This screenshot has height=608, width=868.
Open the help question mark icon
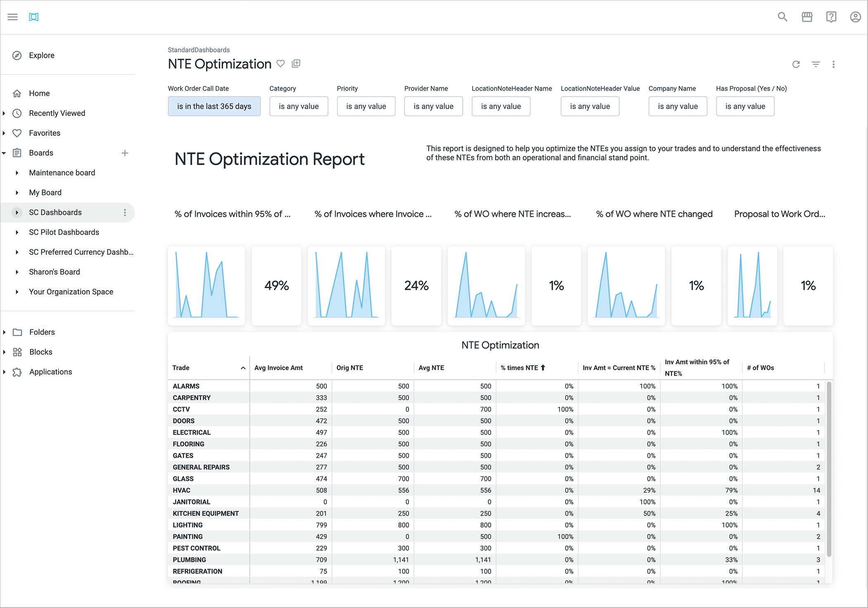(x=831, y=17)
